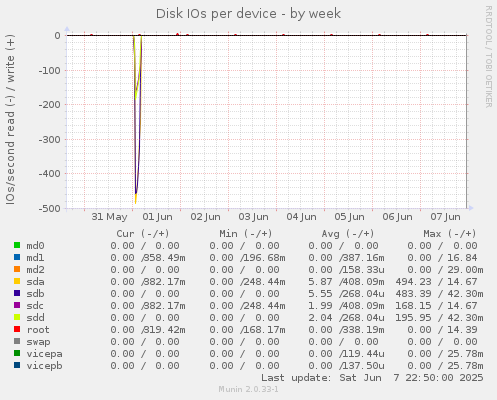Click the sdb dark purple legend swatch
Viewport: 497px width, 400px height.
(x=17, y=293)
